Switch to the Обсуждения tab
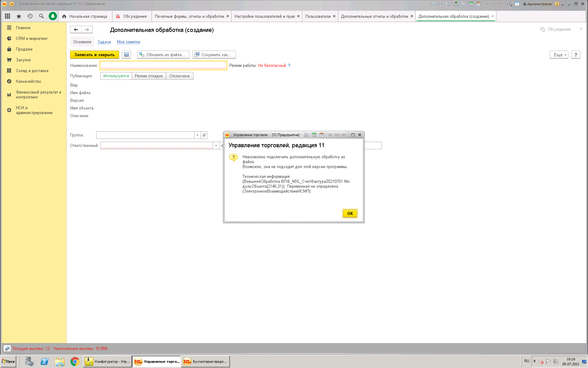588x368 pixels. point(131,16)
